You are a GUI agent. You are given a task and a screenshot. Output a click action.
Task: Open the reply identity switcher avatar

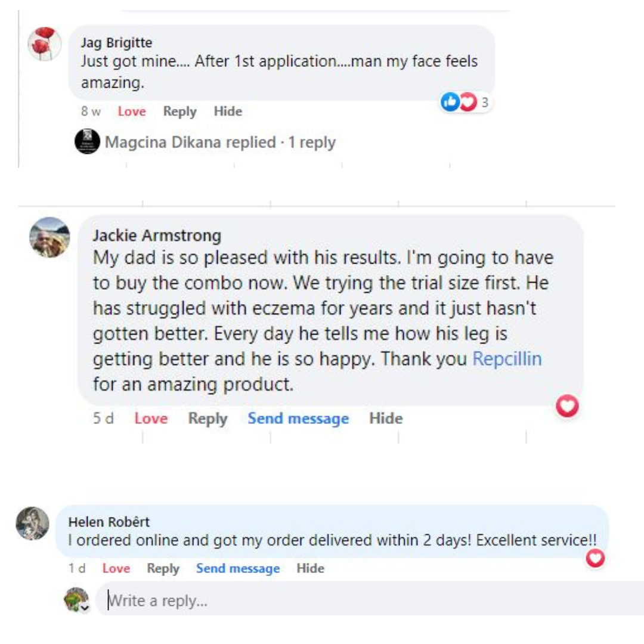click(77, 600)
